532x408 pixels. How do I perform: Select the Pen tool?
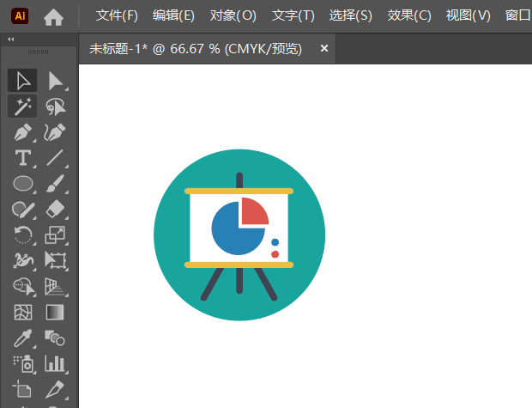[x=22, y=132]
